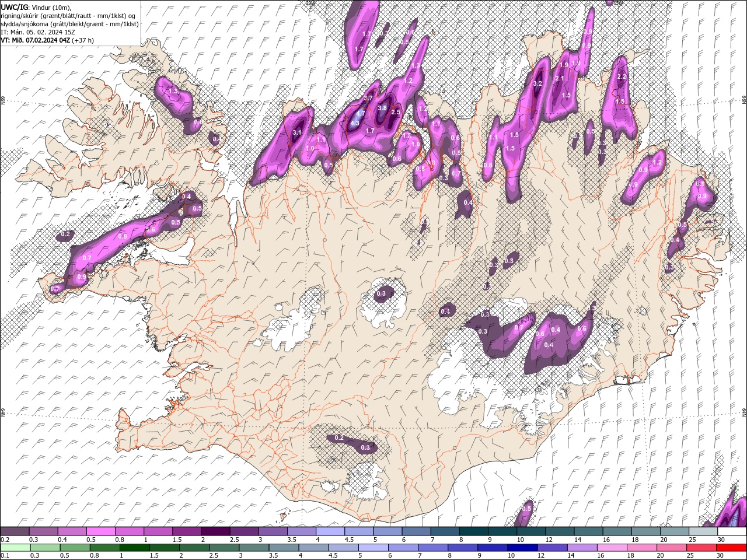The height and width of the screenshot is (560, 747).
Task: Click lower rain legend swatch between 1 and 1.5
Action: click(134, 548)
